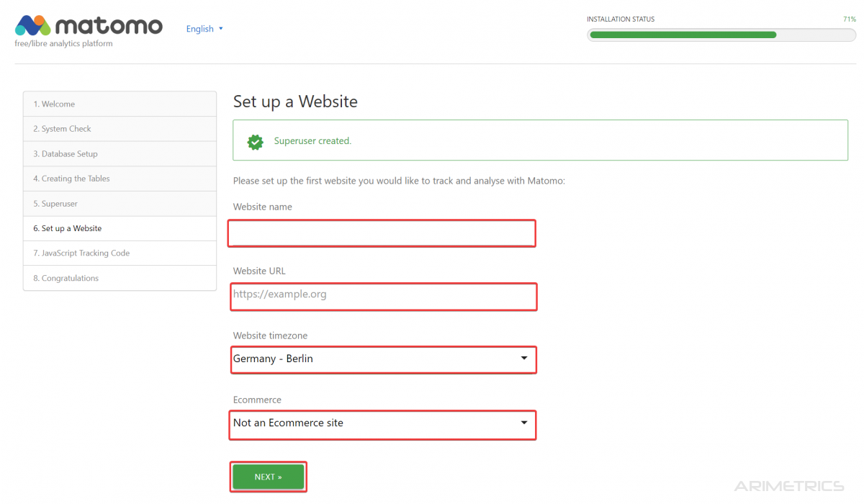
Task: Click the 71% installation percentage label
Action: point(849,19)
